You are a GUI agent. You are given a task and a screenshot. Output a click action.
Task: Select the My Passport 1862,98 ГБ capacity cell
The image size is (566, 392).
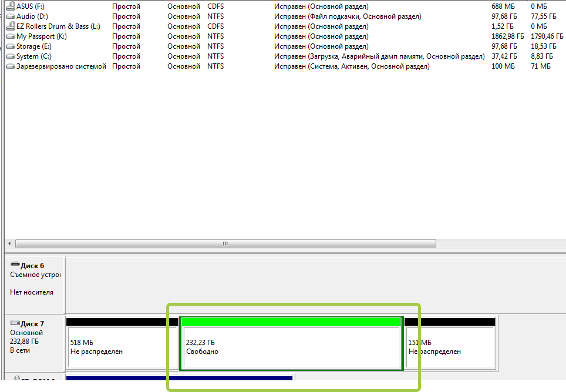[507, 36]
